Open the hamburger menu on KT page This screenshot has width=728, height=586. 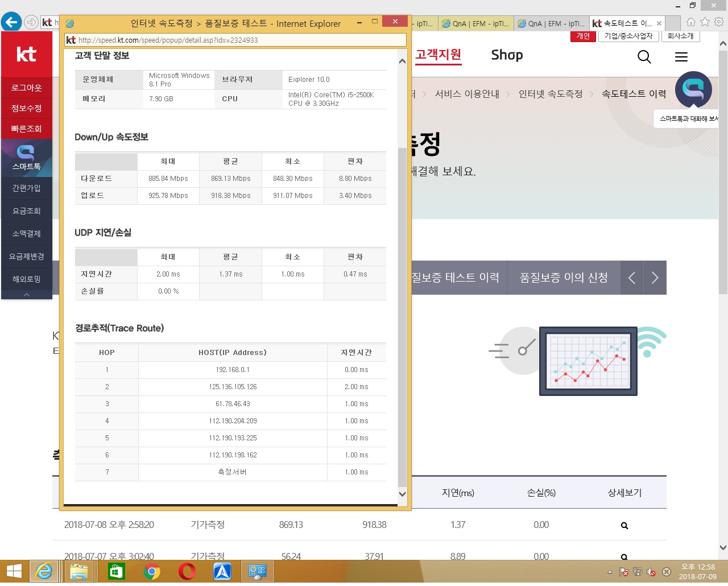(681, 56)
